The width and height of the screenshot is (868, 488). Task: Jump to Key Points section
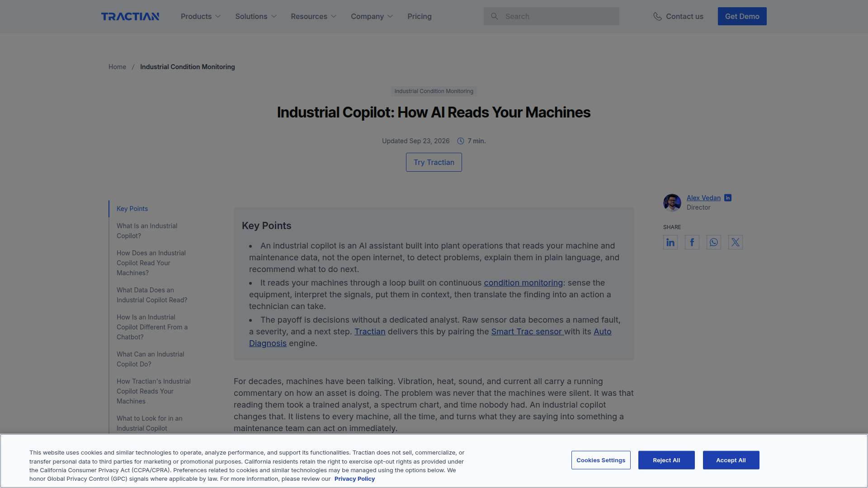coord(132,209)
